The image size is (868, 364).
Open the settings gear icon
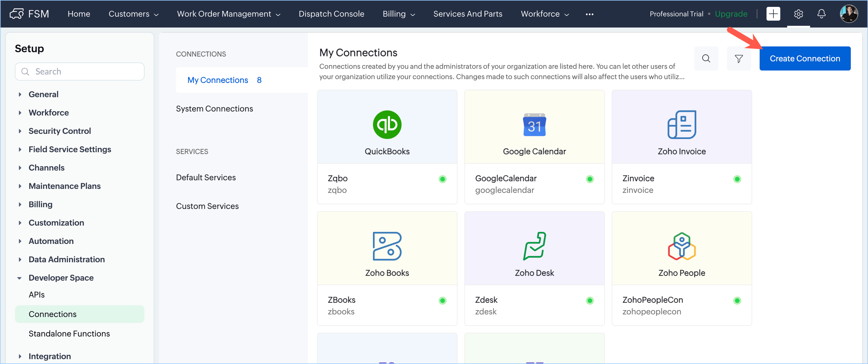798,14
